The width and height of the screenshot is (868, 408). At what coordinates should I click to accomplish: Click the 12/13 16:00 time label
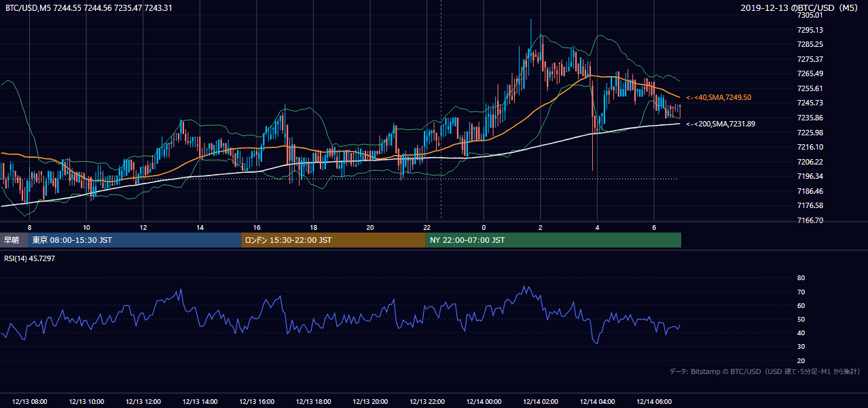256,402
